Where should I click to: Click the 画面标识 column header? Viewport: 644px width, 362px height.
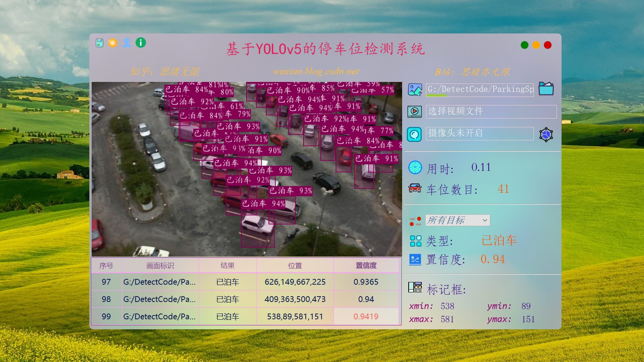pos(160,265)
